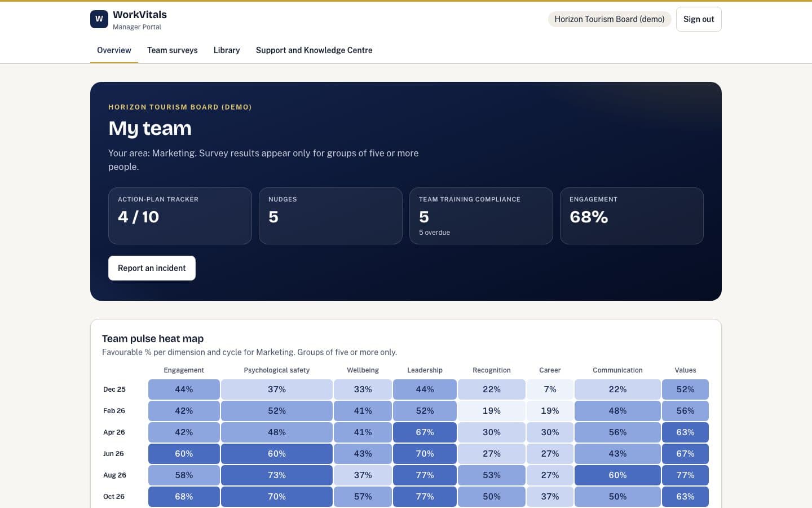
Task: Select the Values column header
Action: pos(686,370)
